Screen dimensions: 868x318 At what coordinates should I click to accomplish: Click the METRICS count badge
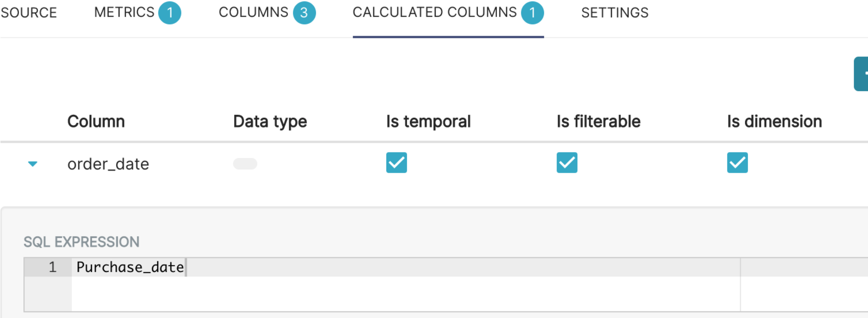[170, 13]
